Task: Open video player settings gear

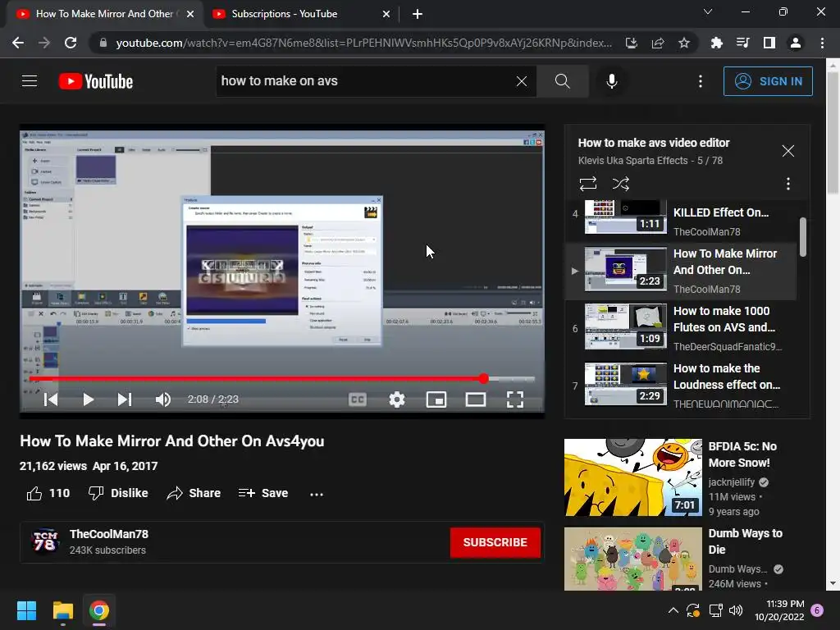Action: (397, 399)
